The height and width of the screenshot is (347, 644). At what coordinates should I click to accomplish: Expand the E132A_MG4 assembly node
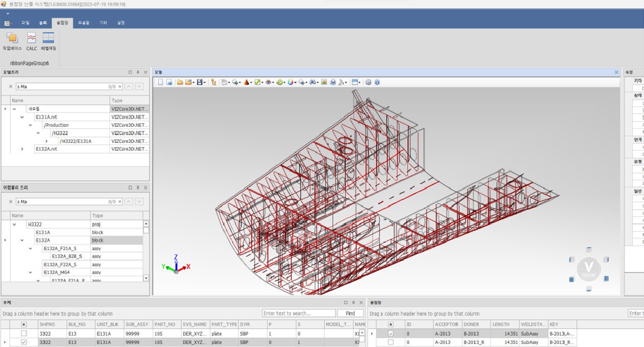(29, 272)
